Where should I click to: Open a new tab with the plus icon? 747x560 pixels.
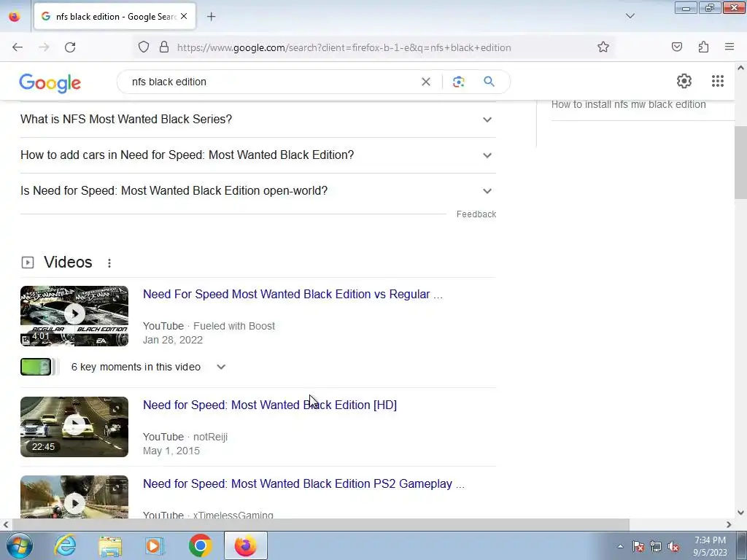[x=211, y=17]
